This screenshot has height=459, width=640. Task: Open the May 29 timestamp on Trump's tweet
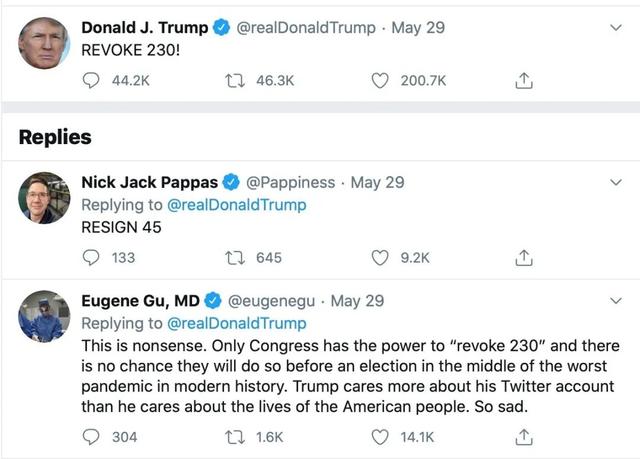coord(419,28)
